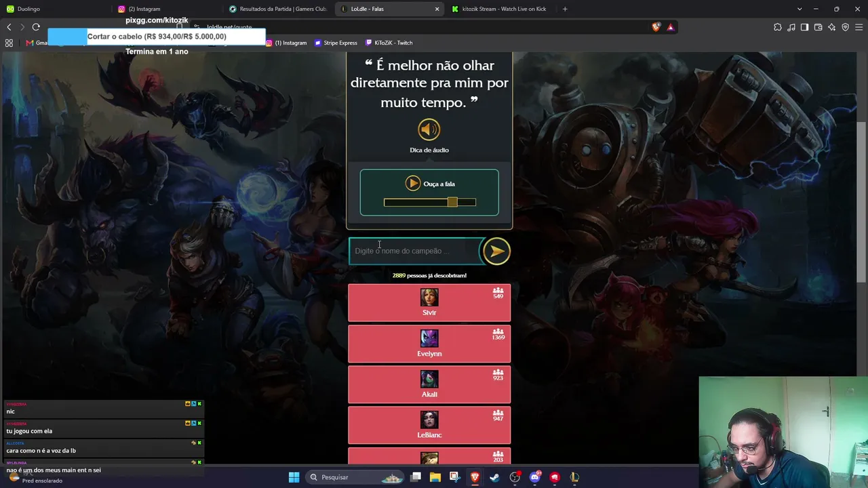This screenshot has width=868, height=488.
Task: Adjust the quote volume slider
Action: click(x=430, y=202)
